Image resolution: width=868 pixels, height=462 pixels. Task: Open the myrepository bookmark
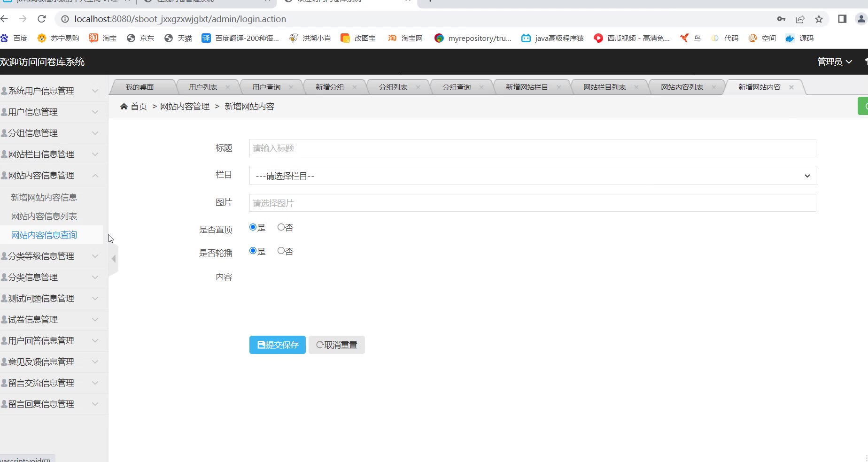(473, 38)
